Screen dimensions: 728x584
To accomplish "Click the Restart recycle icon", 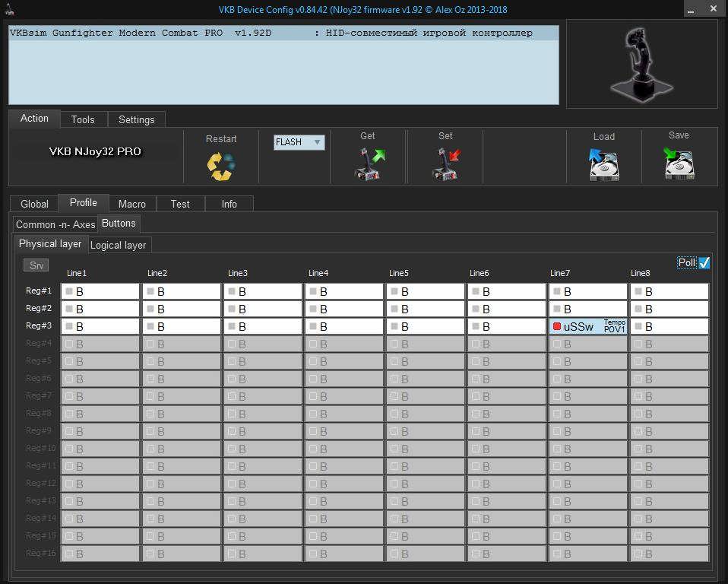I will click(220, 166).
